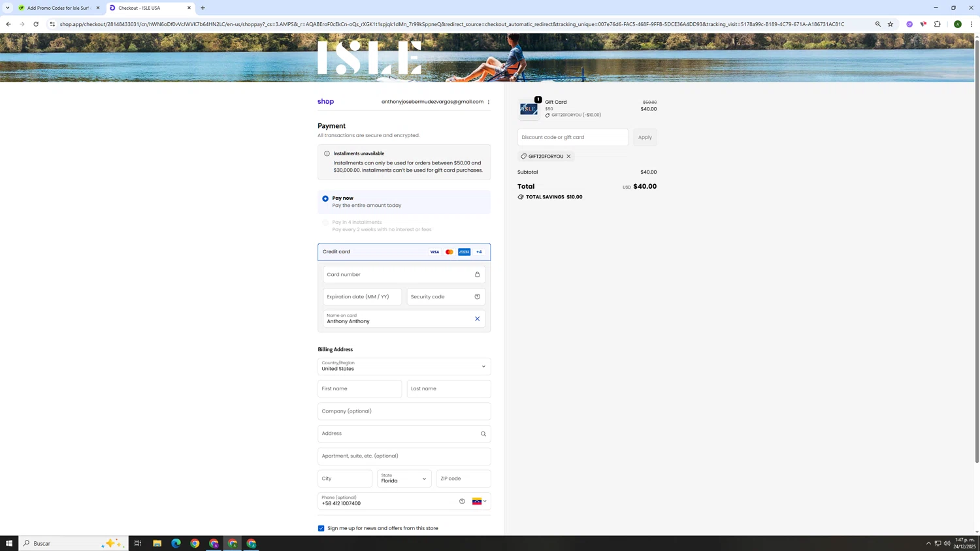The width and height of the screenshot is (980, 551).
Task: Click the Gift Card product thumbnail
Action: pyautogui.click(x=529, y=109)
